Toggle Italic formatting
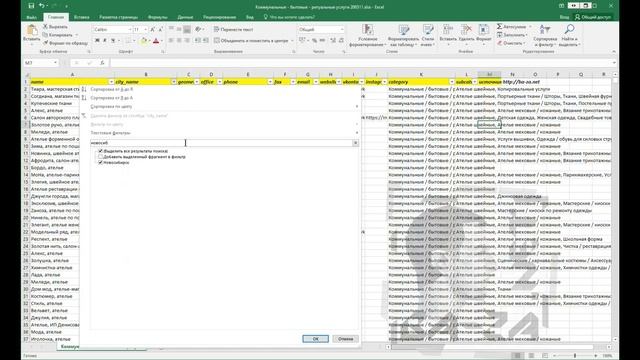640x360 pixels. coord(105,40)
